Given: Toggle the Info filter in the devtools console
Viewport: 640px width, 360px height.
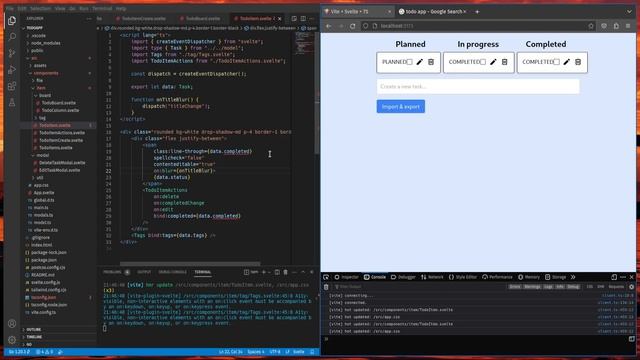Looking at the screenshot, I should 560,287.
